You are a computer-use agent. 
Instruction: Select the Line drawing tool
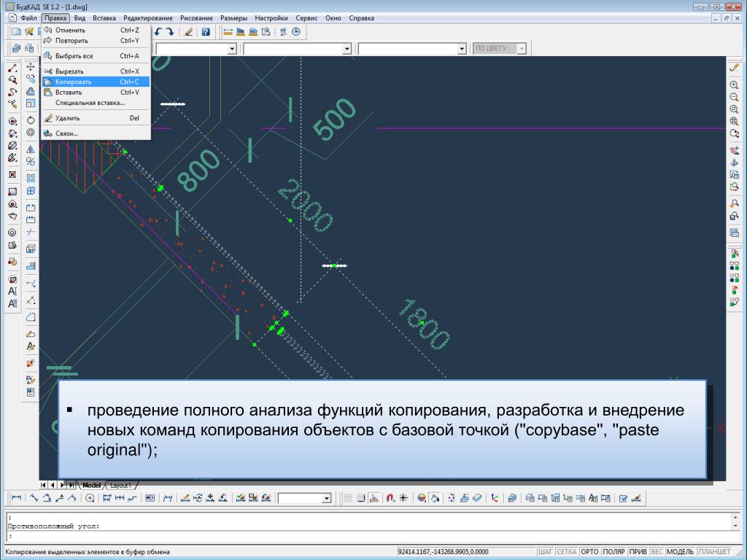13,68
